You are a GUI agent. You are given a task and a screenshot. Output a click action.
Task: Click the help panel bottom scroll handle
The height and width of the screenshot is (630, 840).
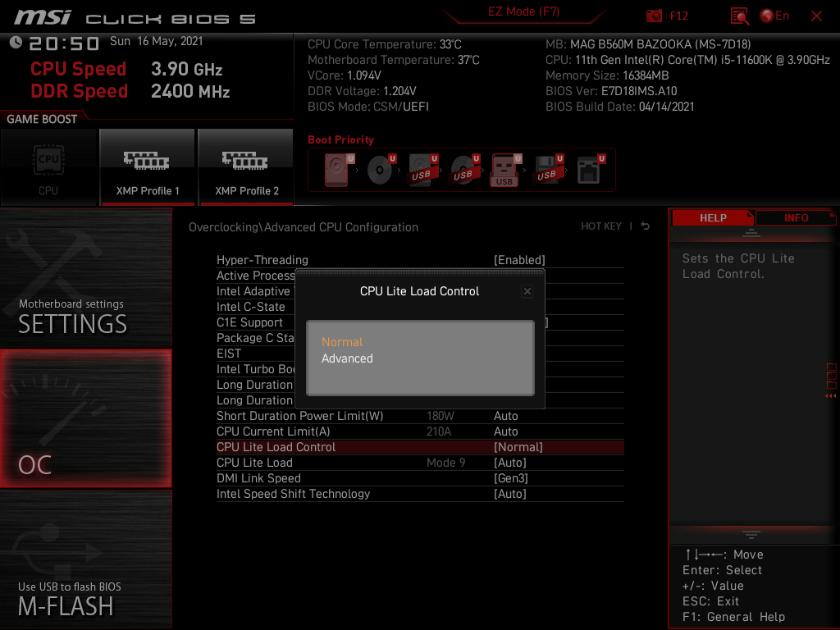[751, 534]
